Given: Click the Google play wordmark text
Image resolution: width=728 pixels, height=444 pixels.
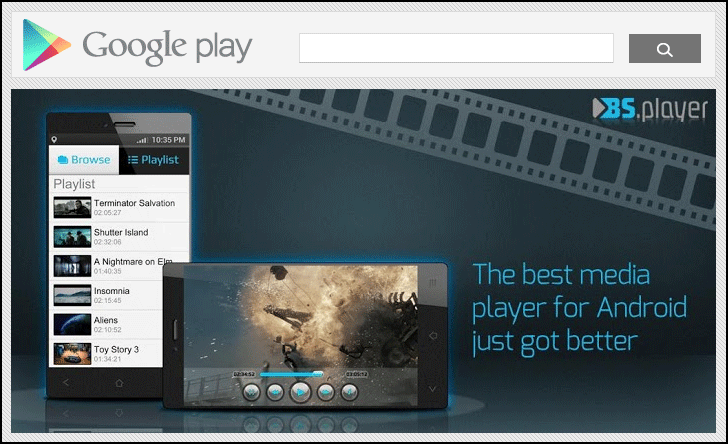Looking at the screenshot, I should point(167,46).
